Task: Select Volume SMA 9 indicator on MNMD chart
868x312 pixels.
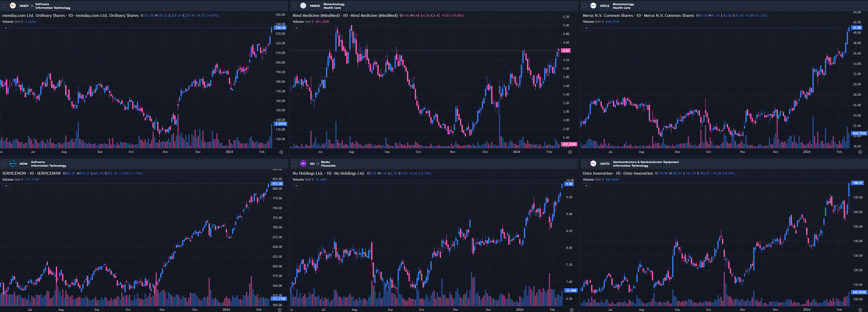Action: click(303, 22)
